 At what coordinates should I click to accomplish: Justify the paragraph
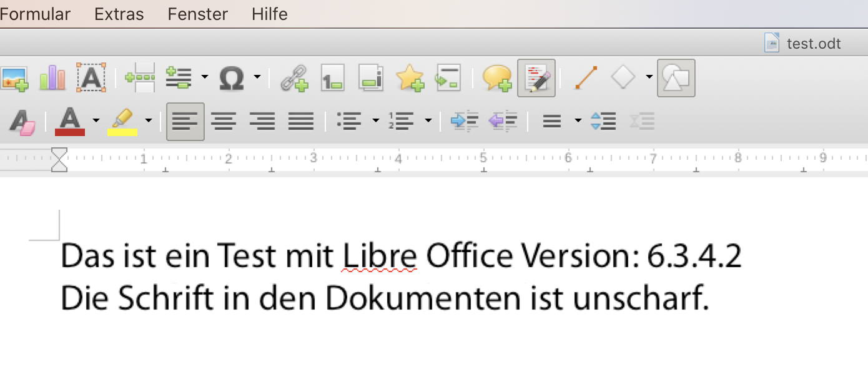(301, 121)
